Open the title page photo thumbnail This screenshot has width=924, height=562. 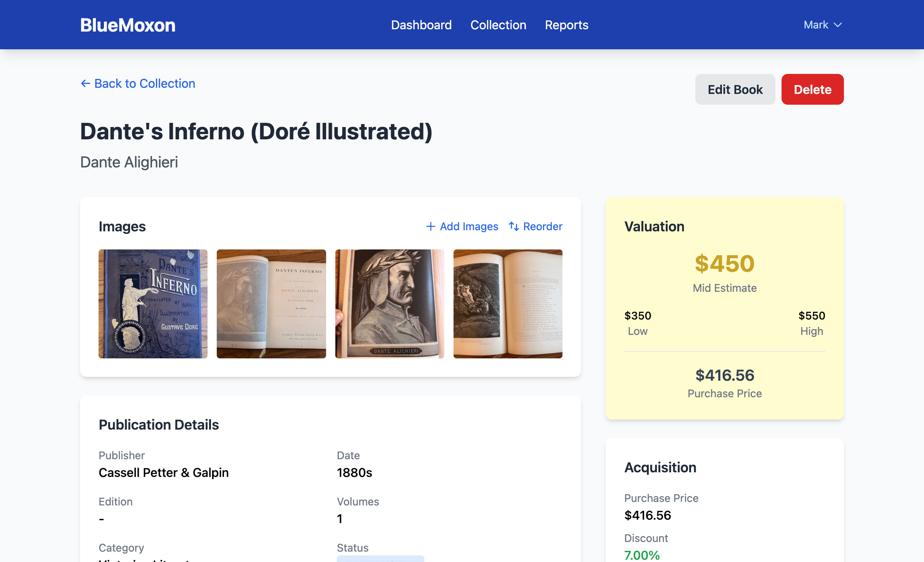(271, 304)
